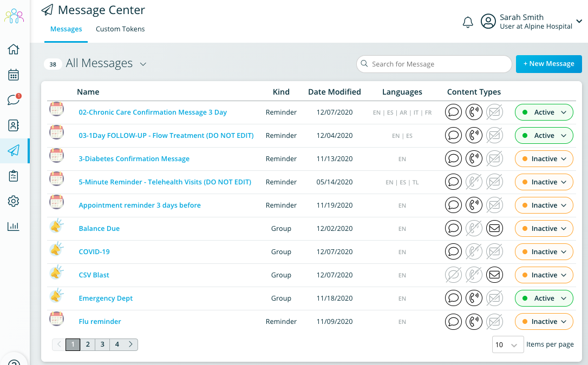Open status dropdown for Emergency Dept
The image size is (588, 365).
coord(544,298)
